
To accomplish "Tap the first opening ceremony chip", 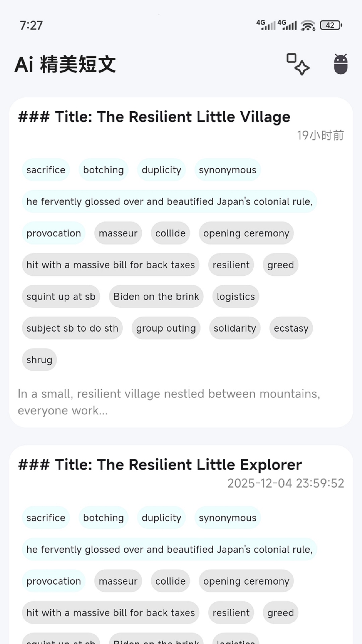I will [246, 233].
